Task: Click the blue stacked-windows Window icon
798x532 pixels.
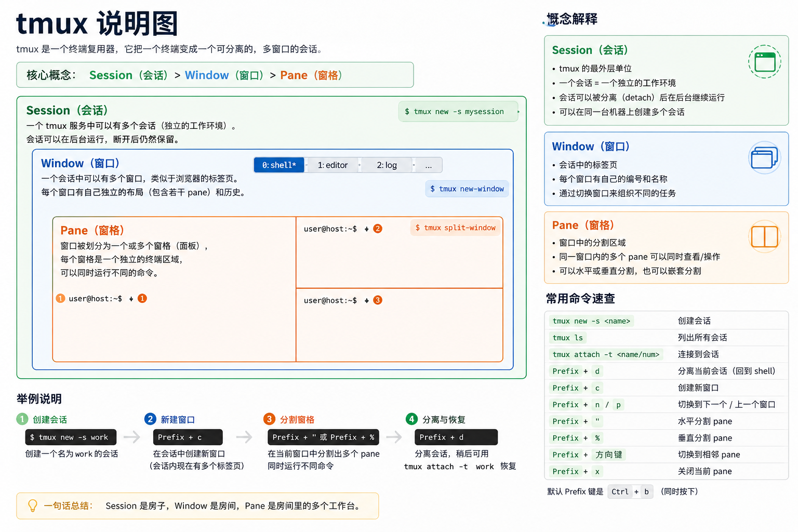Action: [x=765, y=158]
